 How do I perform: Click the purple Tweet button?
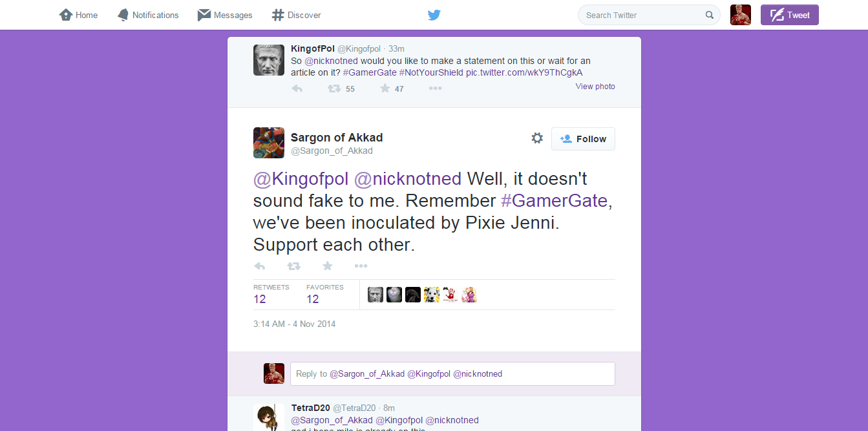[x=789, y=15]
